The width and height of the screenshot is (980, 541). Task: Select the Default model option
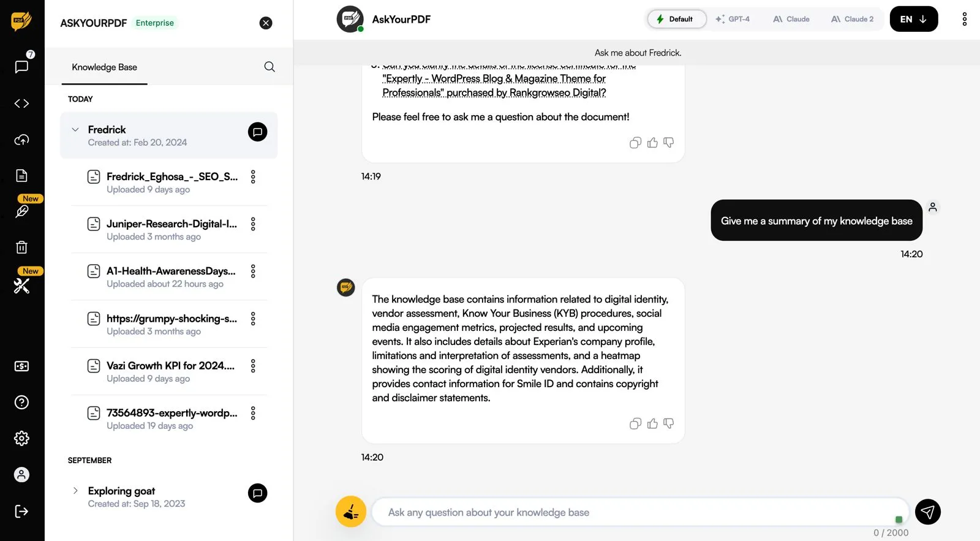676,19
